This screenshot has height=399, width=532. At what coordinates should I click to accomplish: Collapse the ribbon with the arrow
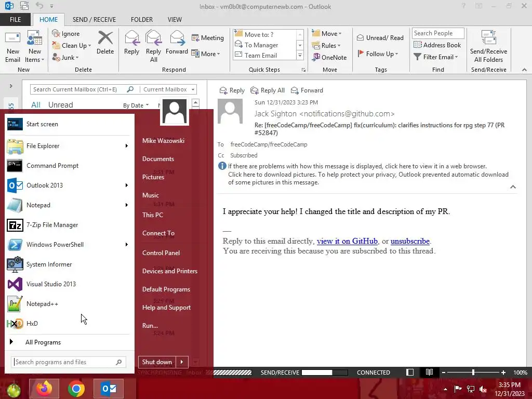(524, 70)
